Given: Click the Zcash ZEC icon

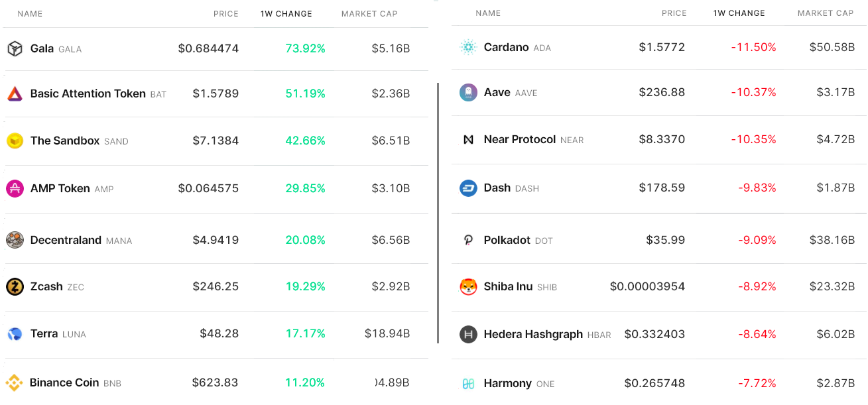Looking at the screenshot, I should (x=15, y=286).
